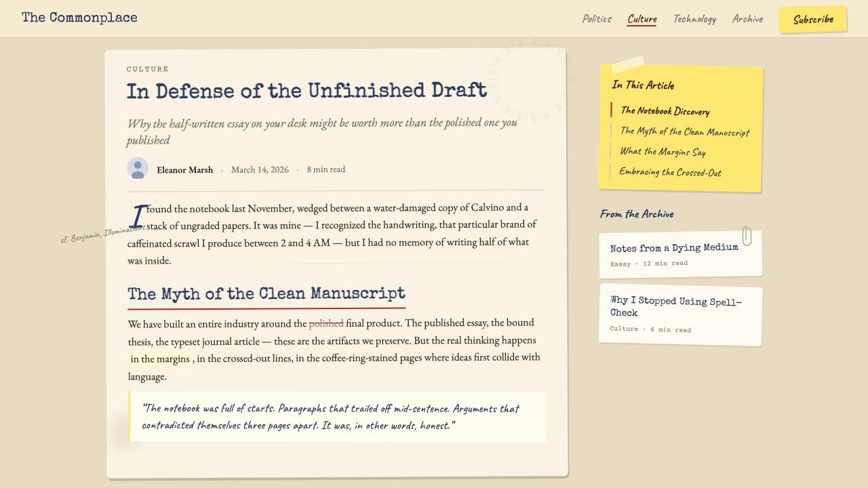
Task: Click the CULTURE category label above the title
Action: pos(148,69)
